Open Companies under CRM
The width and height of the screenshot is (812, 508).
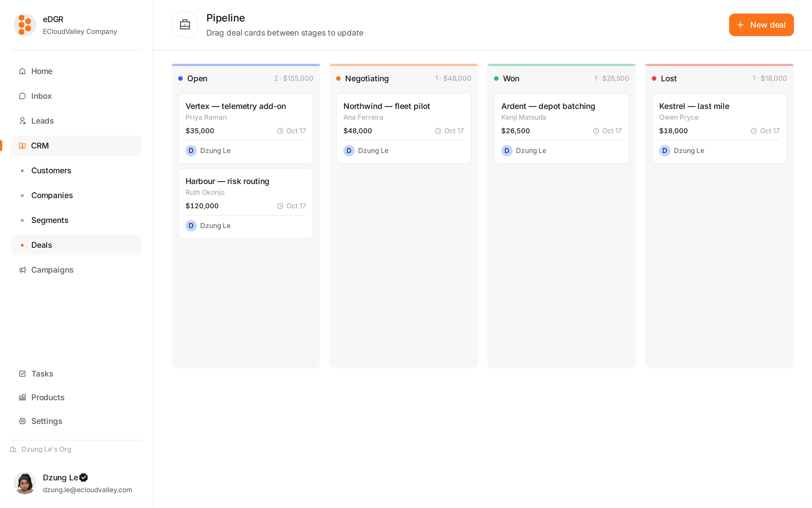tap(76, 196)
